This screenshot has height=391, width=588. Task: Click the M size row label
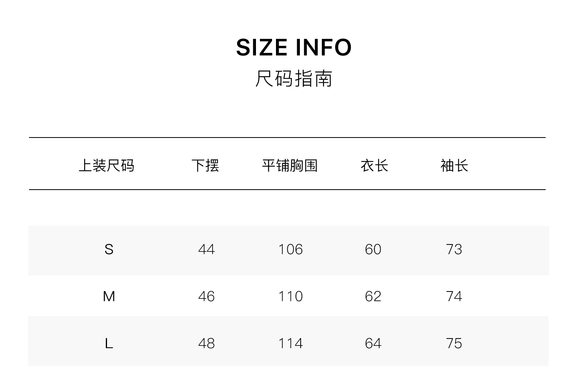[x=109, y=297]
